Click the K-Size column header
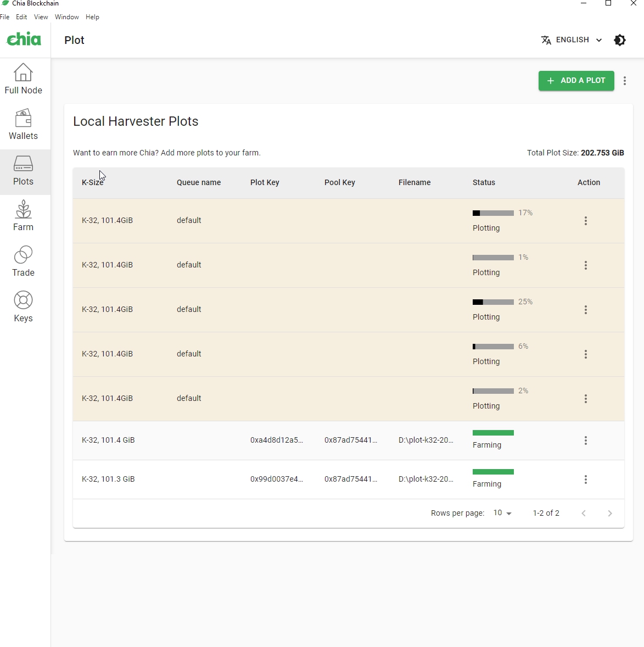Image resolution: width=644 pixels, height=647 pixels. tap(92, 182)
